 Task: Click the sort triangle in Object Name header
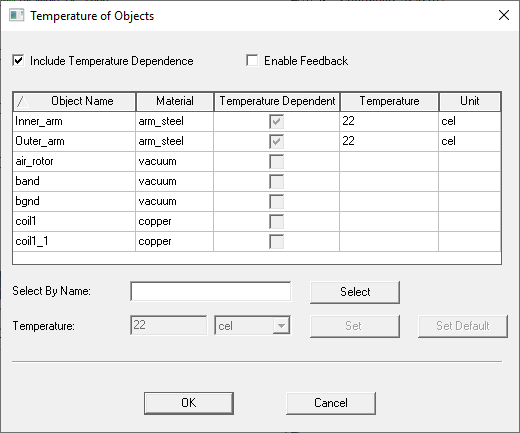point(22,102)
